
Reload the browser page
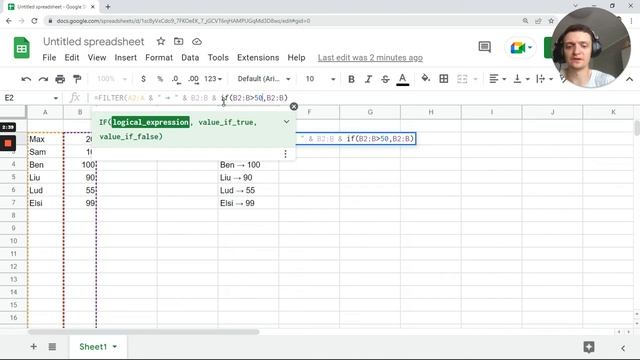coord(34,21)
